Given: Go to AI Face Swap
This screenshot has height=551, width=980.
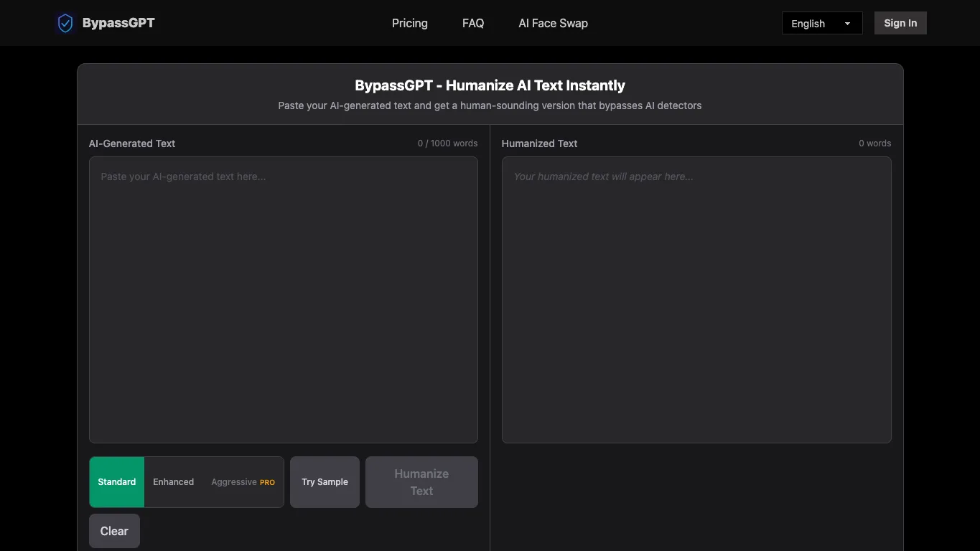Looking at the screenshot, I should [x=554, y=23].
